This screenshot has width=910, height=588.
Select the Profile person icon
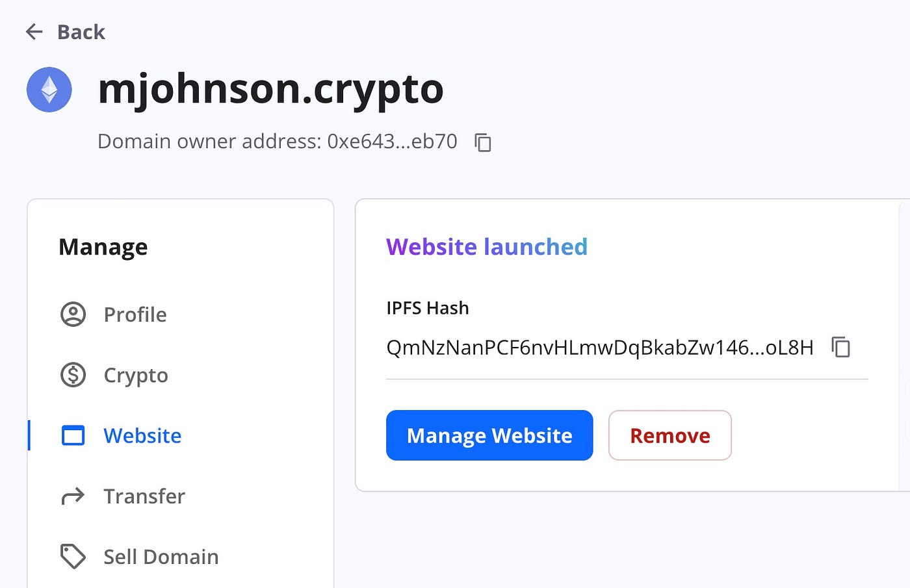[73, 314]
